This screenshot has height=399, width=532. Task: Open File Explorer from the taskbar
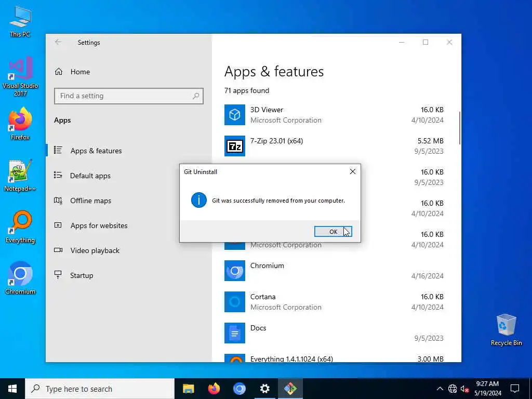[x=188, y=389]
